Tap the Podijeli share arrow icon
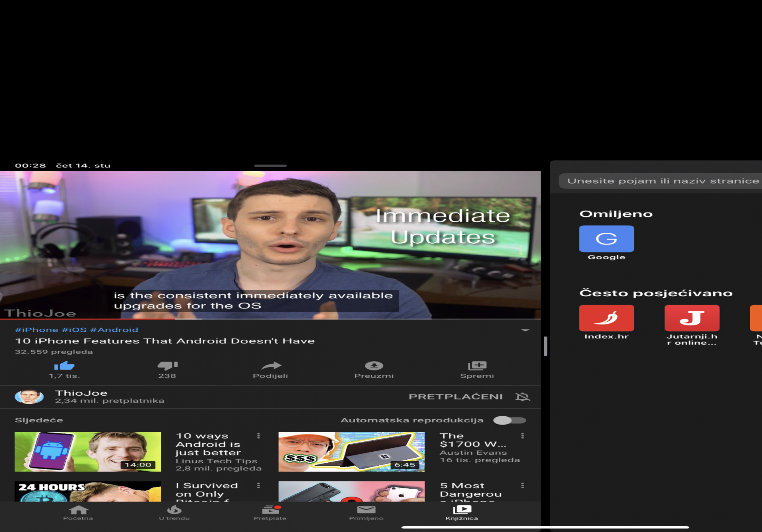The image size is (762, 532). [271, 366]
